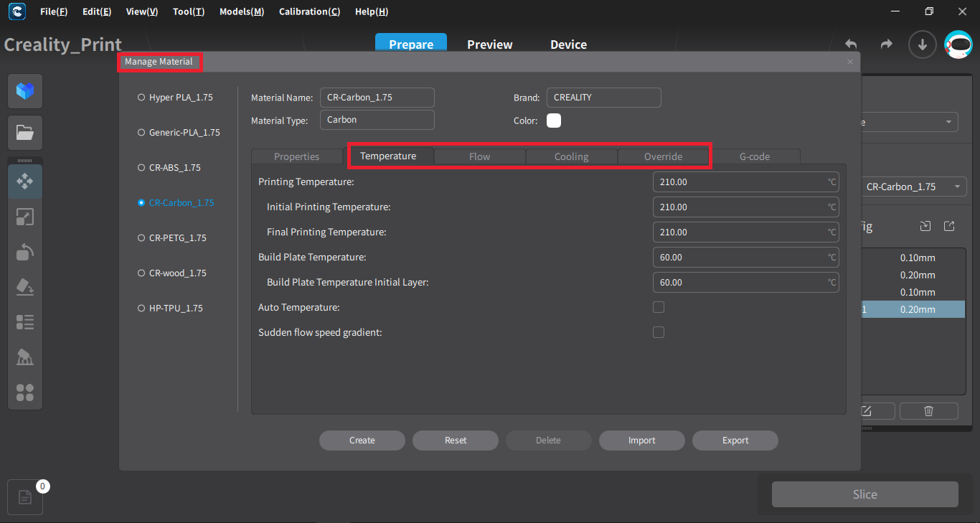The image size is (980, 523).
Task: Select the support structure tool icon
Action: tap(25, 357)
